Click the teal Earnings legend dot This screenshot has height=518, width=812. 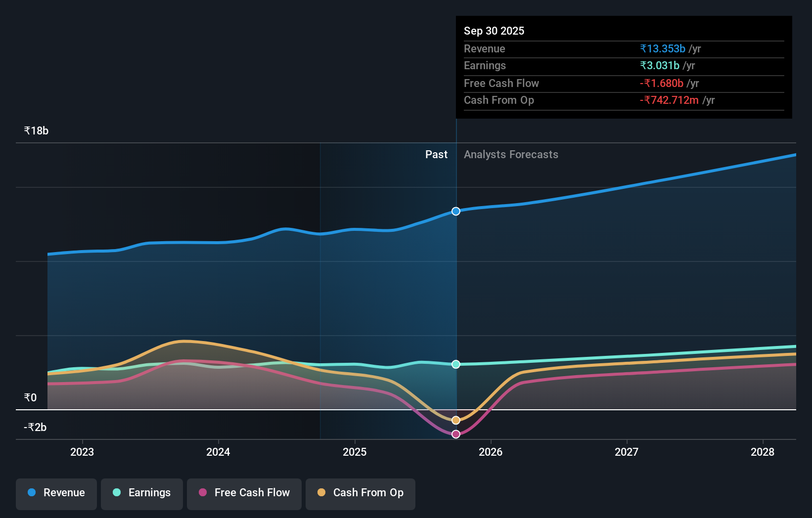(116, 493)
